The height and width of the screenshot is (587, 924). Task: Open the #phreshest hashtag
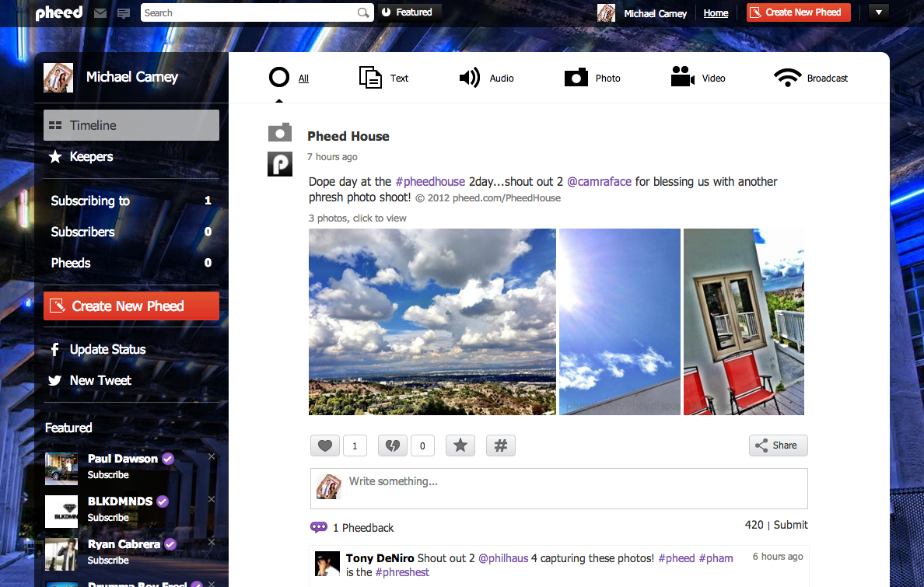click(x=402, y=572)
